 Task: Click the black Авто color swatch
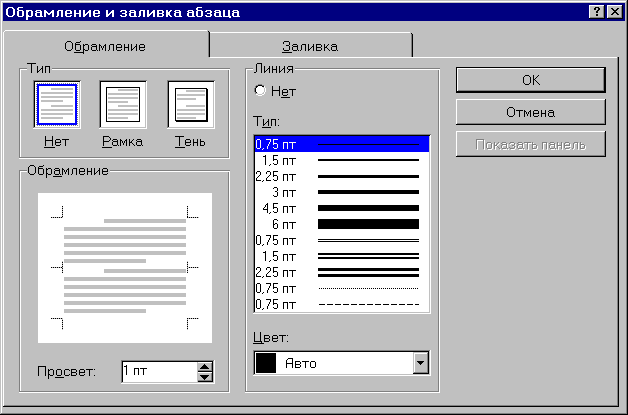click(266, 363)
